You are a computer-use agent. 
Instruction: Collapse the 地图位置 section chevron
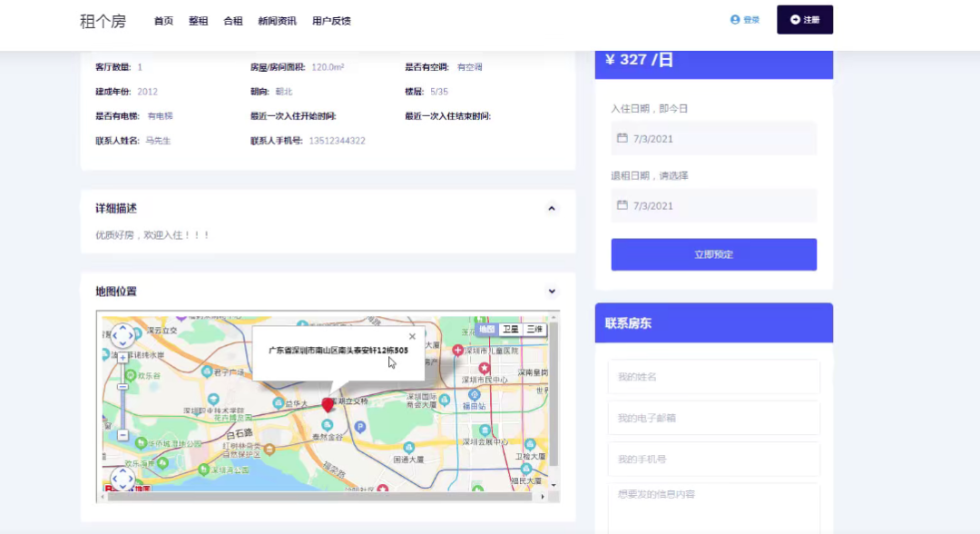point(551,291)
